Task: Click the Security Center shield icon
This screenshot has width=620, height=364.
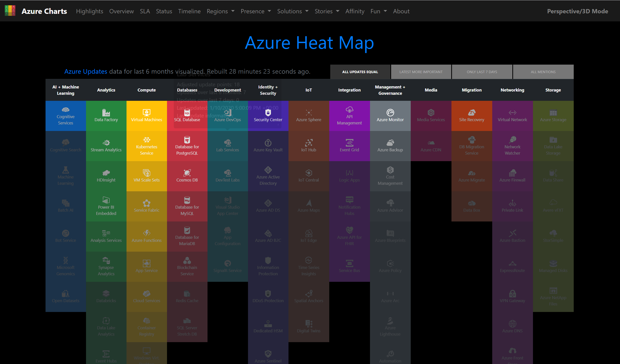Action: pyautogui.click(x=268, y=112)
